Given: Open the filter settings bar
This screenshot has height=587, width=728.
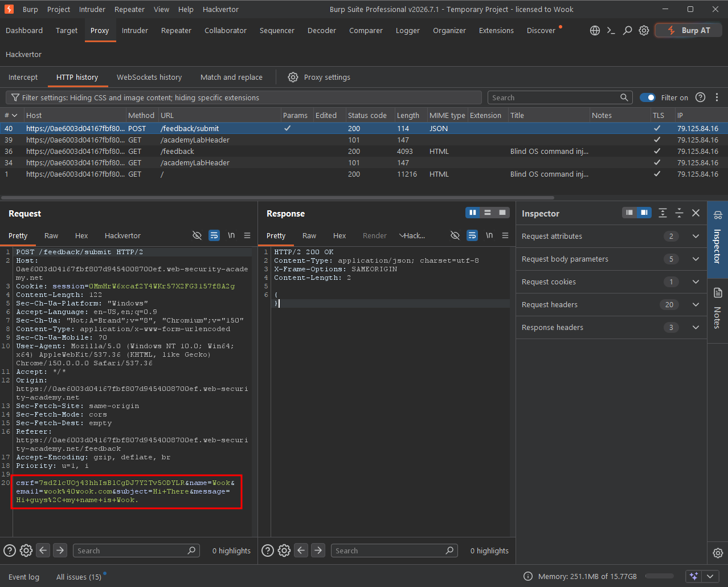Looking at the screenshot, I should [244, 97].
